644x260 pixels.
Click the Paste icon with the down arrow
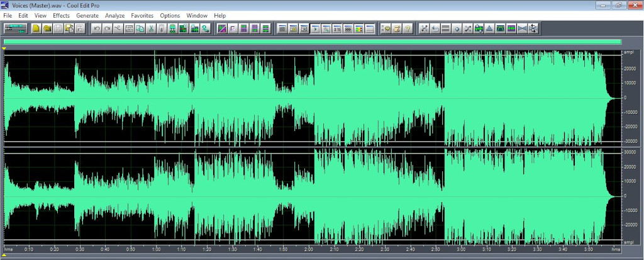pyautogui.click(x=162, y=29)
